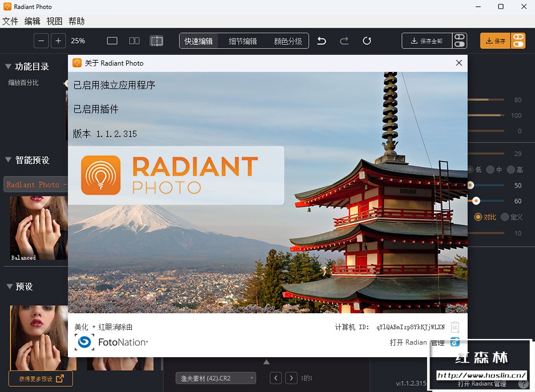Click the computer ID string
Viewport: 535px width, 392px height.
coord(411,327)
